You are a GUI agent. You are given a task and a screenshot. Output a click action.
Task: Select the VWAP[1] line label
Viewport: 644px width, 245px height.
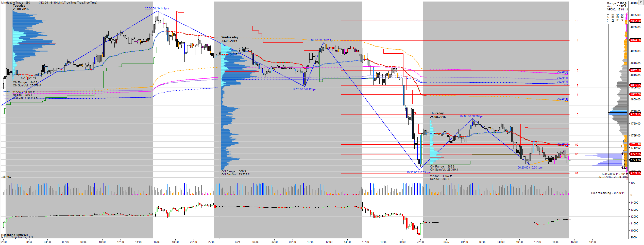tap(562, 99)
